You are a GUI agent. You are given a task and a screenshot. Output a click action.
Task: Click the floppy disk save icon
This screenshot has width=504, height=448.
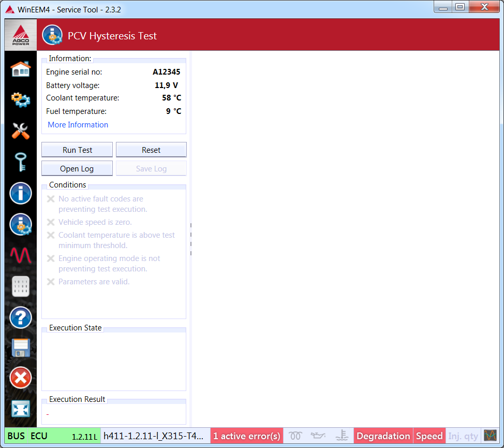21,348
